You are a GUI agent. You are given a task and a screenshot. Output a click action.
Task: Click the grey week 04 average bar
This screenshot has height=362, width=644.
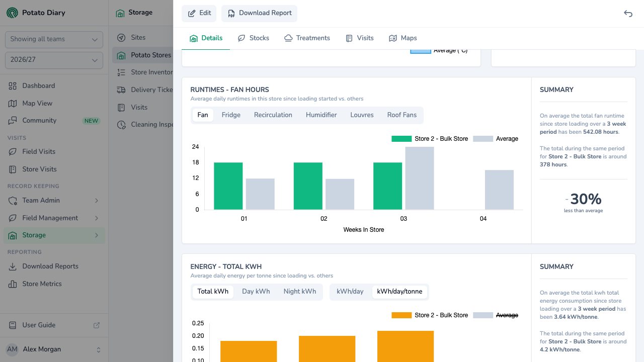[499, 190]
